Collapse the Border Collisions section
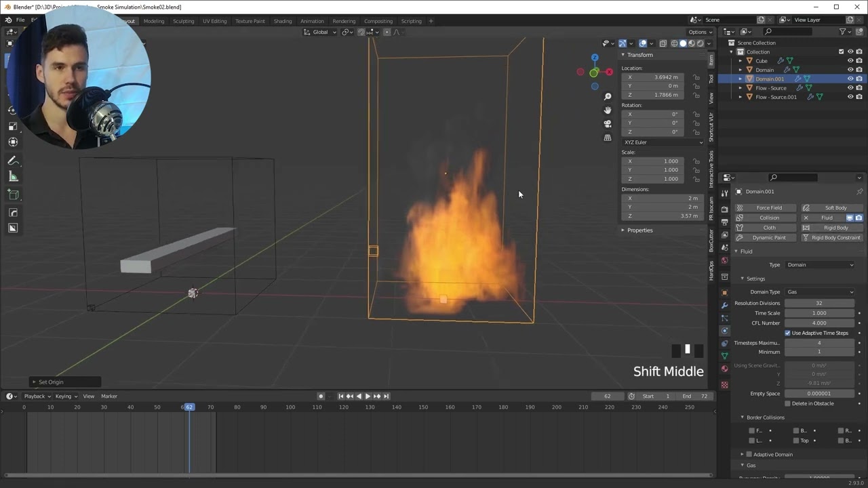The width and height of the screenshot is (868, 488). coord(766,418)
